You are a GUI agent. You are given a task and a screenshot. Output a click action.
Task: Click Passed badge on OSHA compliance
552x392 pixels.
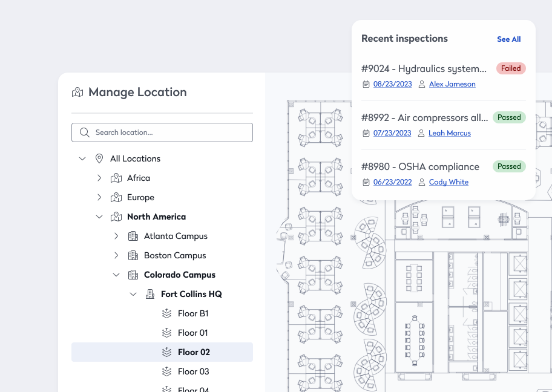point(509,166)
